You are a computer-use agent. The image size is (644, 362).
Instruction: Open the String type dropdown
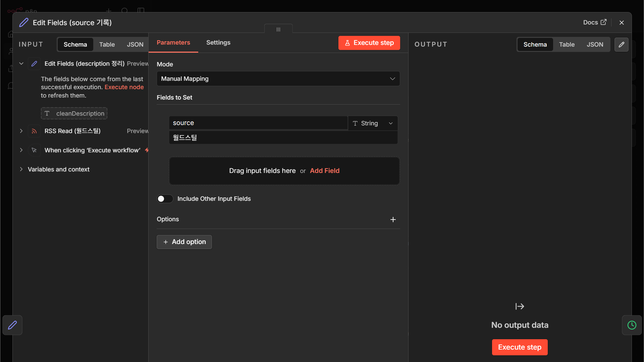point(373,123)
